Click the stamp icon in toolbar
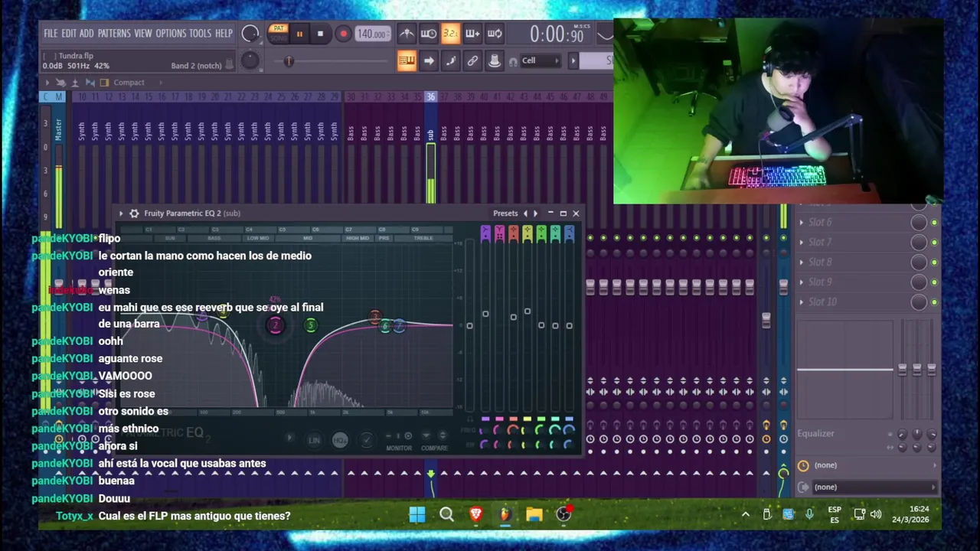980x551 pixels. pyautogui.click(x=495, y=61)
